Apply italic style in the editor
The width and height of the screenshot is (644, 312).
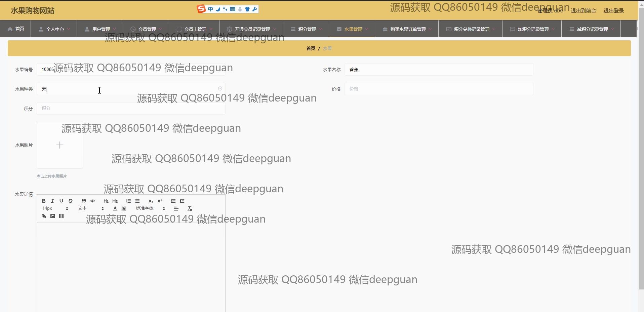click(52, 201)
